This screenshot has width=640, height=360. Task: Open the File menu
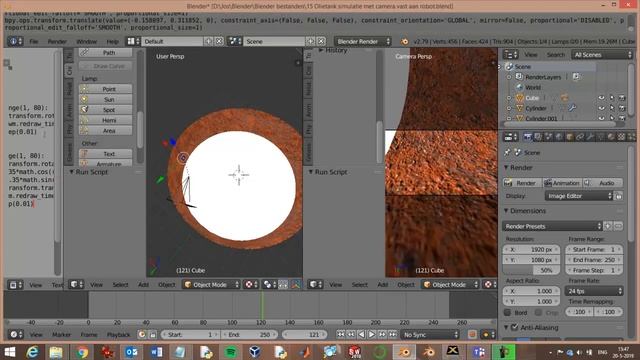[33, 41]
